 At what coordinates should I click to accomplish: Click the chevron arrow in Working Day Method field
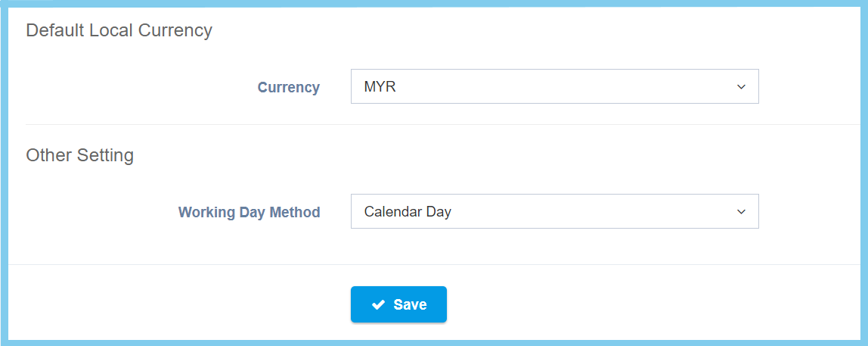[x=741, y=212]
